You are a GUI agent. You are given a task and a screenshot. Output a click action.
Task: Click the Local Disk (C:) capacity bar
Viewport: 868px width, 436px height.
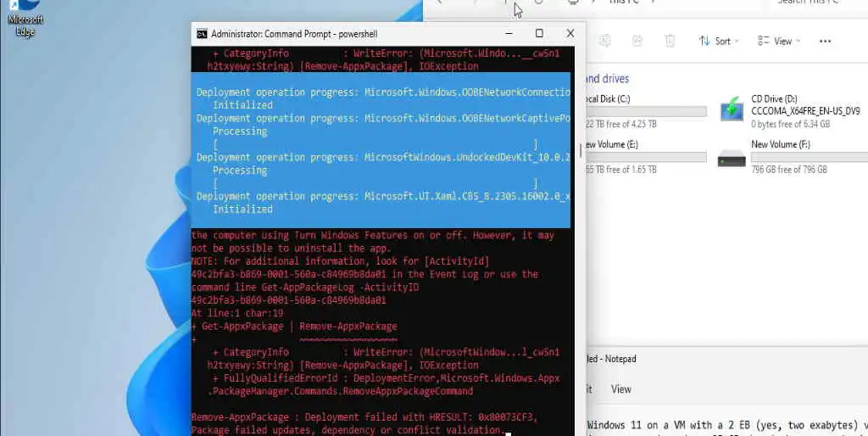pyautogui.click(x=646, y=111)
